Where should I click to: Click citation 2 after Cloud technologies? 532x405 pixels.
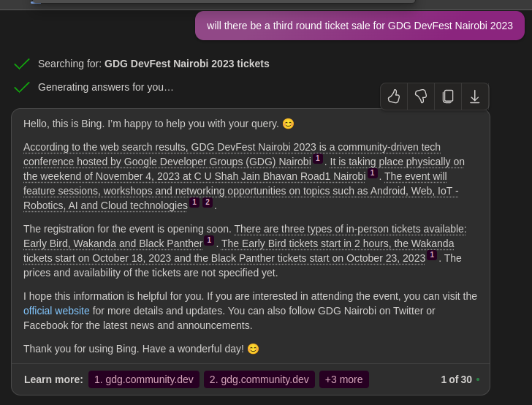(208, 202)
